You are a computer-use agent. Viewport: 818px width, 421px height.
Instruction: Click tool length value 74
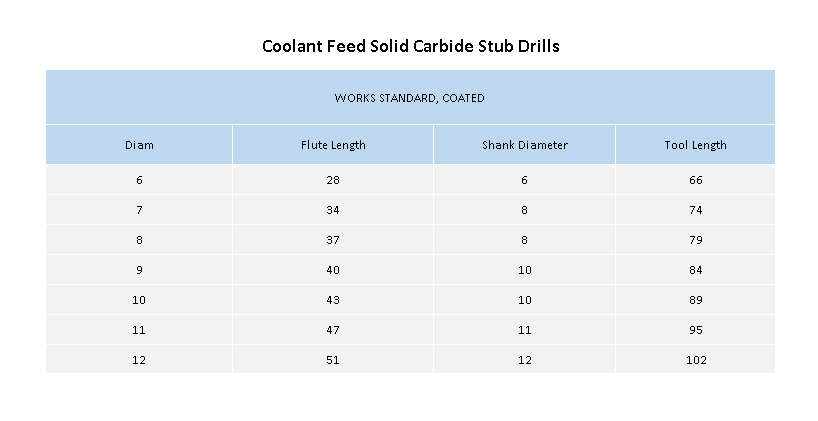695,210
